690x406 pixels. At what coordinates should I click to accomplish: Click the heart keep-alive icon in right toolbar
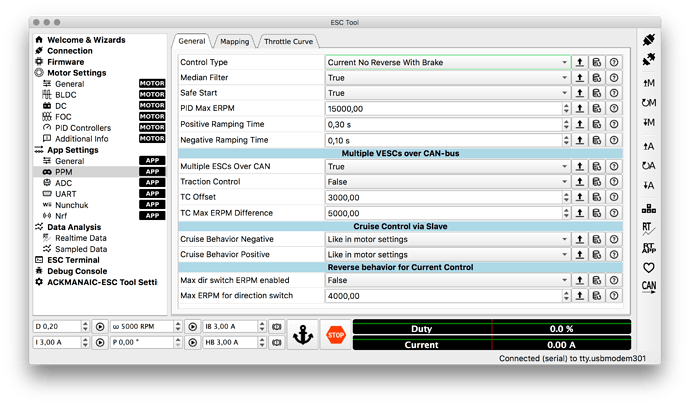pyautogui.click(x=649, y=267)
